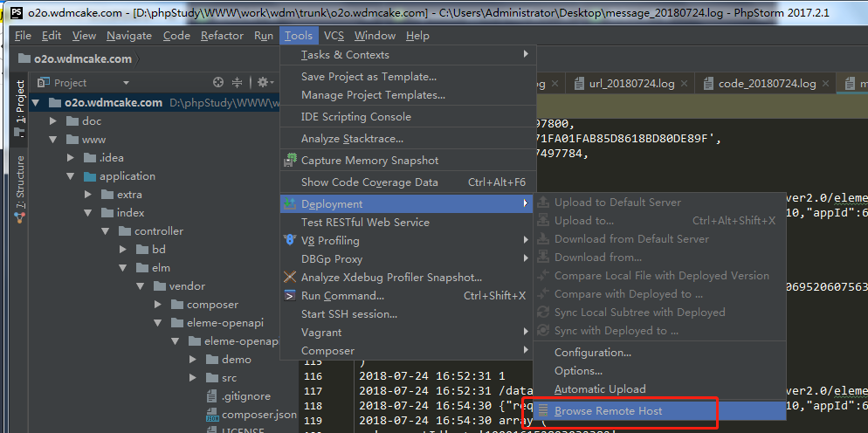Viewport: 868px width, 433px height.
Task: Open IDE Scripting Console
Action: (x=356, y=117)
